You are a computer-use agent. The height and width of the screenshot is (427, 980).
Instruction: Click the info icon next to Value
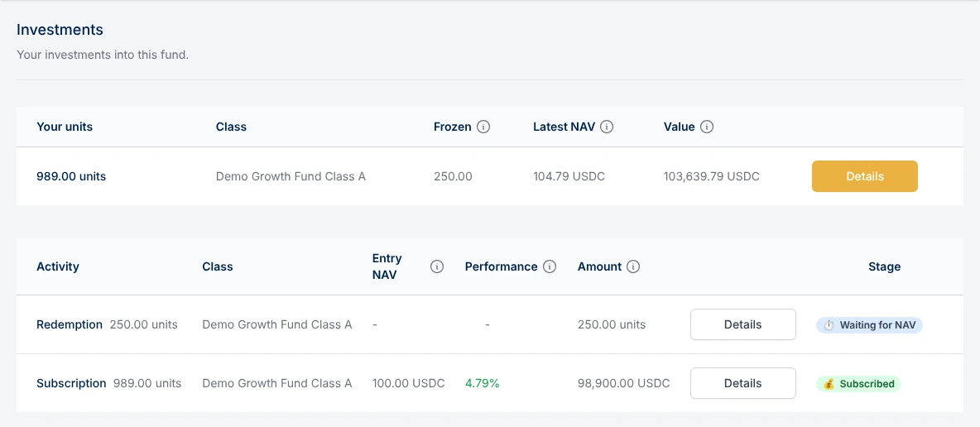point(707,127)
